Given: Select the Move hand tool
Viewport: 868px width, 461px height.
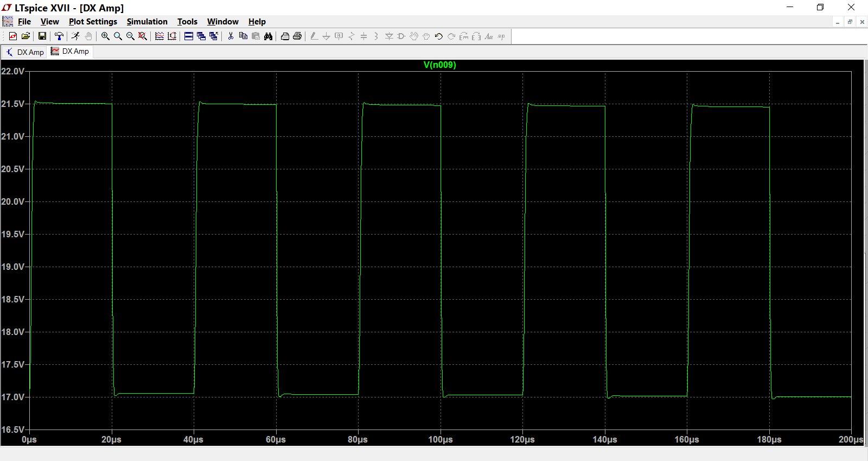Looking at the screenshot, I should [x=414, y=36].
